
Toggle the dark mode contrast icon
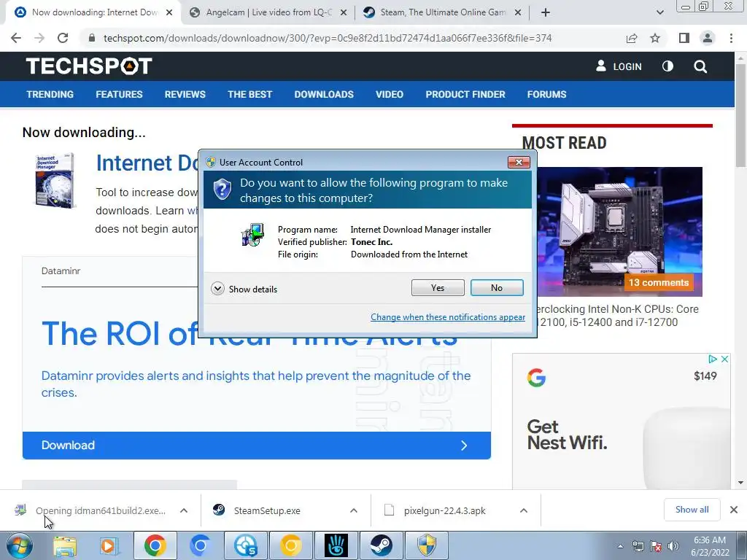[x=667, y=66]
